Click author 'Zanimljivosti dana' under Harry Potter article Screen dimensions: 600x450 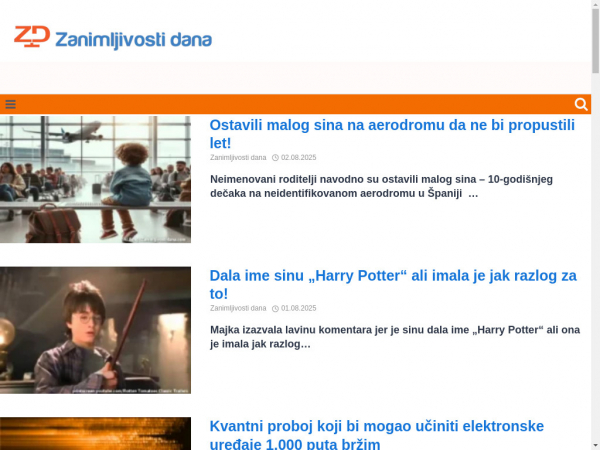238,308
